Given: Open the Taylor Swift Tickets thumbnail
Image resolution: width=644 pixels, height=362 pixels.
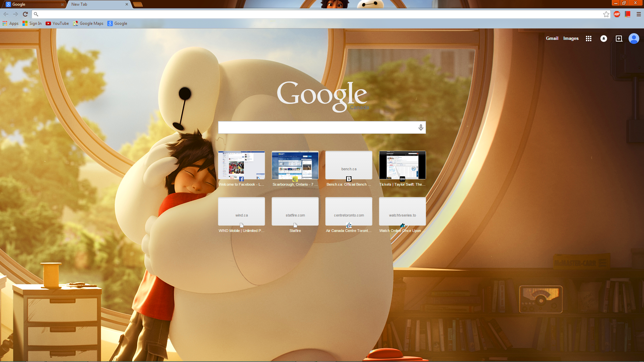Looking at the screenshot, I should 402,165.
